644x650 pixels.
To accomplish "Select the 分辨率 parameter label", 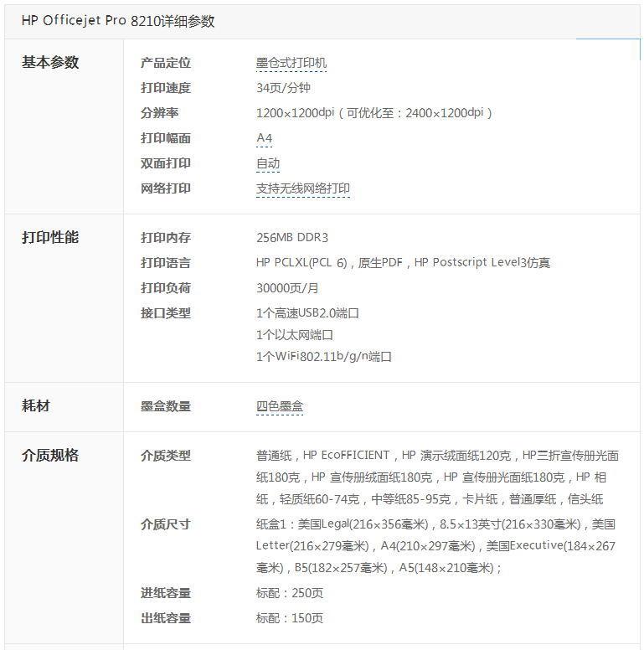I will [x=159, y=113].
